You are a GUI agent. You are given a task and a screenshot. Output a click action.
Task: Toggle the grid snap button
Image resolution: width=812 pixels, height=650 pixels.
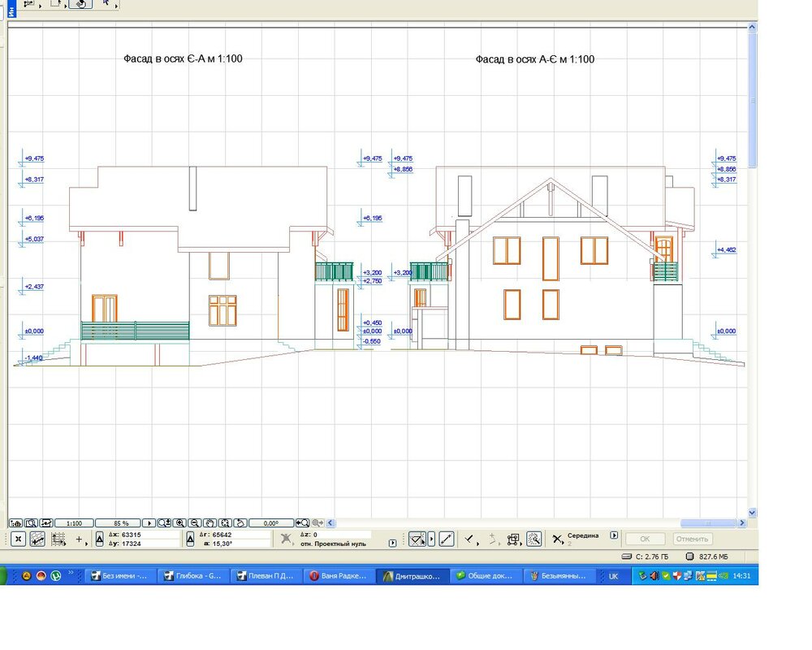coord(58,539)
